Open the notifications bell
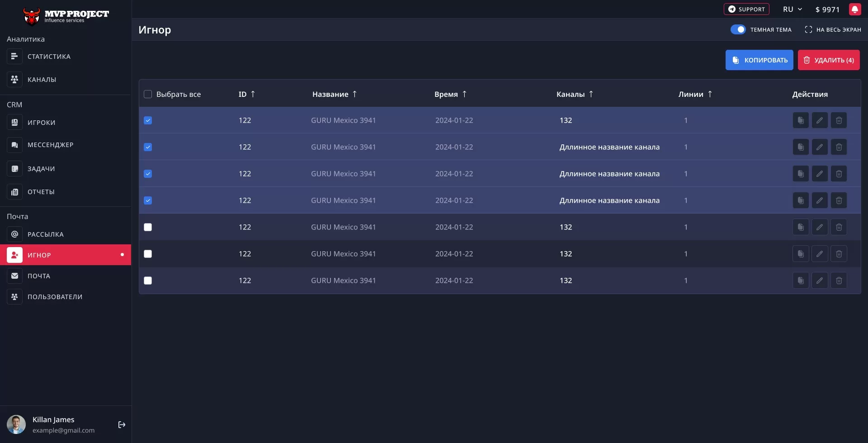 point(855,9)
